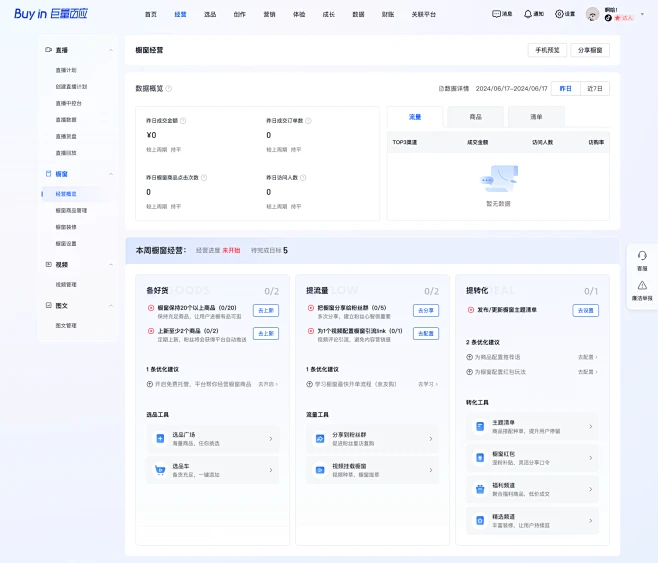This screenshot has height=563, width=658.
Task: Click the 分享橱窗 button
Action: point(590,50)
